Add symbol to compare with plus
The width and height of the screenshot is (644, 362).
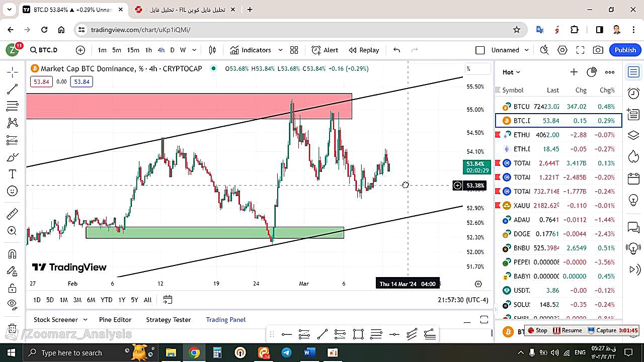(x=80, y=50)
